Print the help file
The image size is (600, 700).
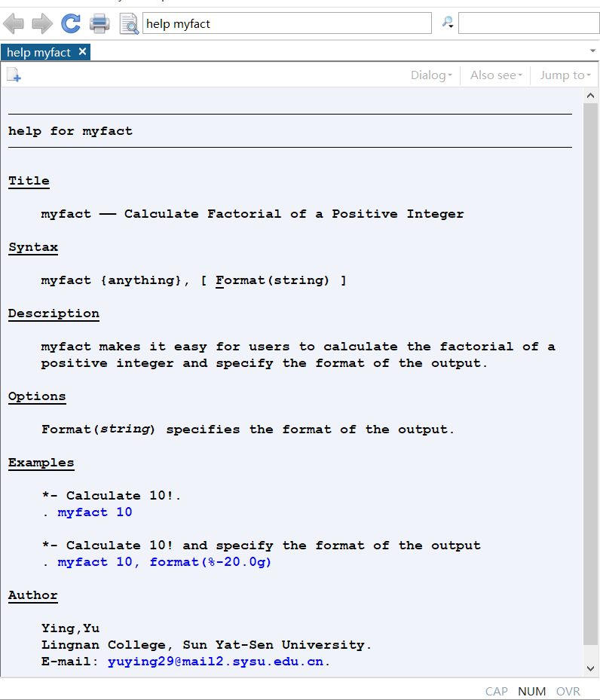coord(99,23)
